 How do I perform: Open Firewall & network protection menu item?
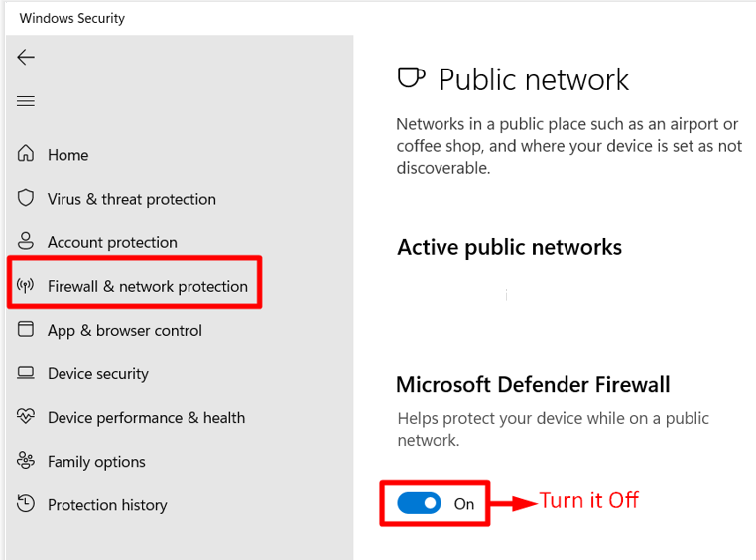tap(148, 287)
